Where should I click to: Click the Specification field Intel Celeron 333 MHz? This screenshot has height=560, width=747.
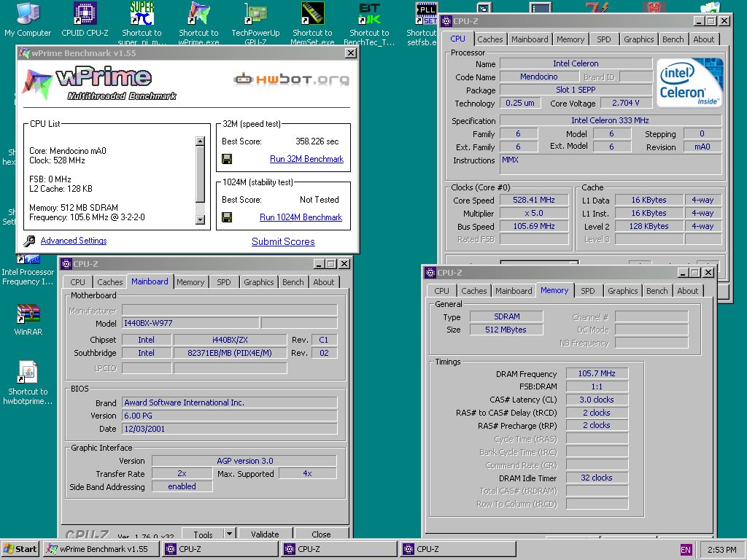pos(611,120)
